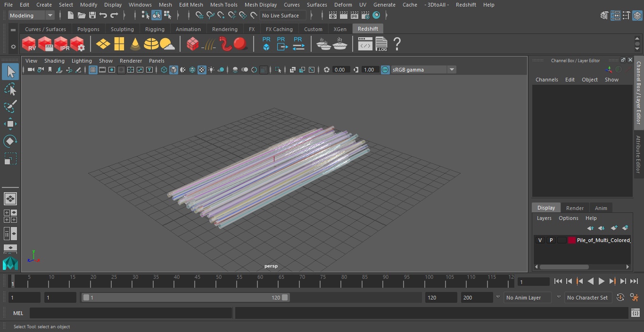Click the red sphere shelf icon
Screen dimensions: 644x332
click(x=240, y=44)
